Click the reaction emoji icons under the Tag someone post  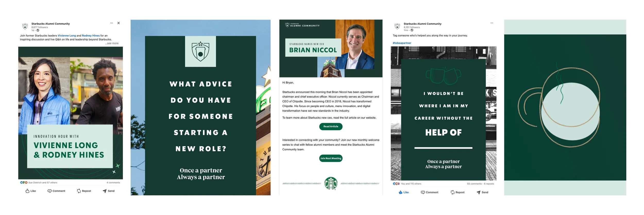tap(396, 184)
